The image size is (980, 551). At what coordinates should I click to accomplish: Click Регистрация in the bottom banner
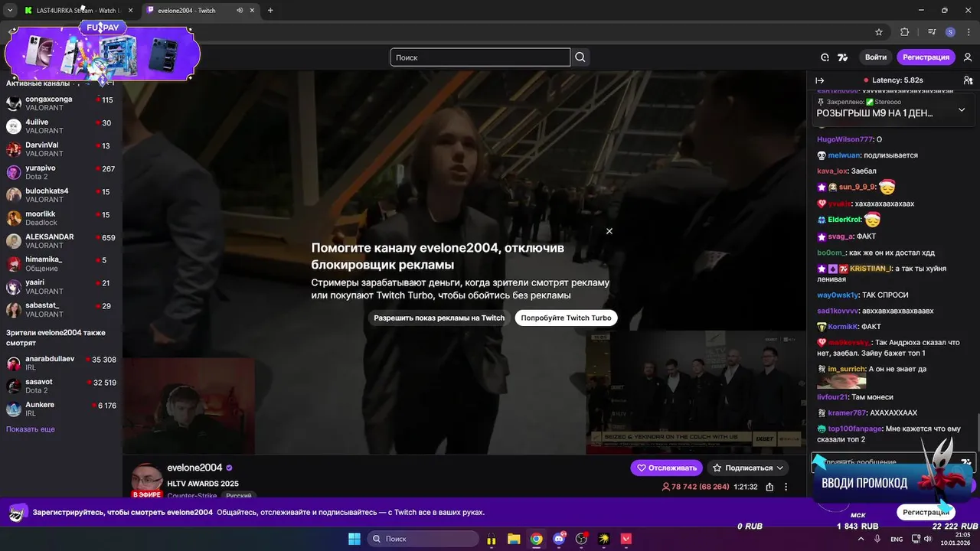[926, 512]
